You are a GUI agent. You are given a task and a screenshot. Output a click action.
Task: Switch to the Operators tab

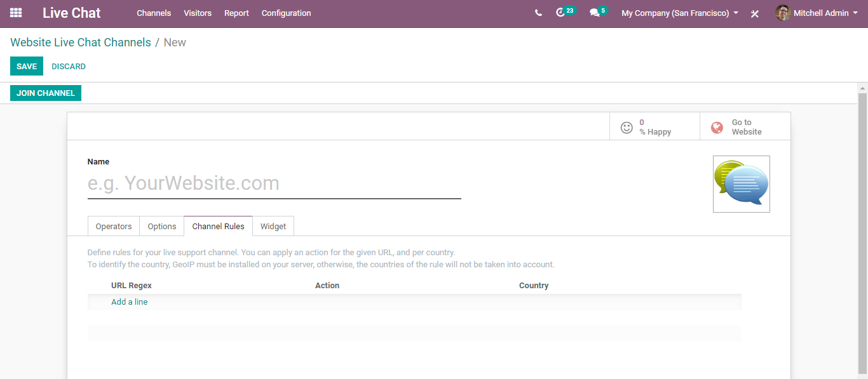(x=114, y=226)
